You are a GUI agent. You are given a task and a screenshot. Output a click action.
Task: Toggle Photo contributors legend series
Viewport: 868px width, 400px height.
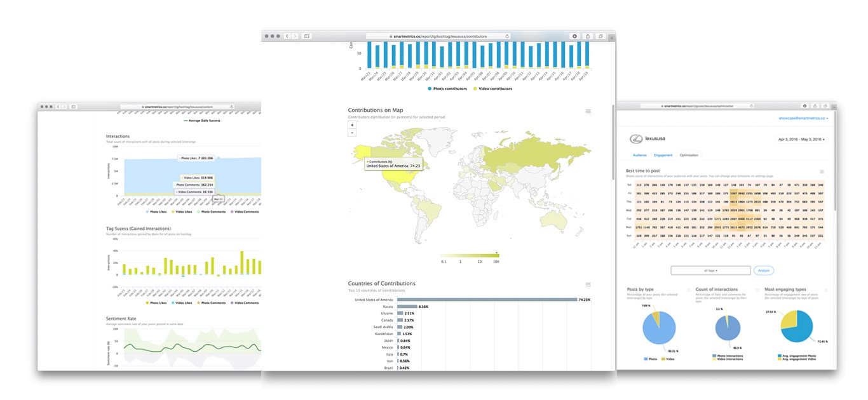pos(446,89)
